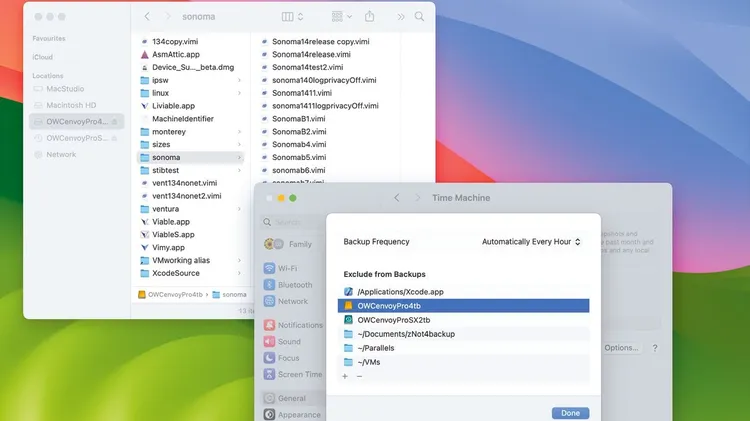750x421 pixels.
Task: Select Liviable.app icon
Action: (x=144, y=106)
